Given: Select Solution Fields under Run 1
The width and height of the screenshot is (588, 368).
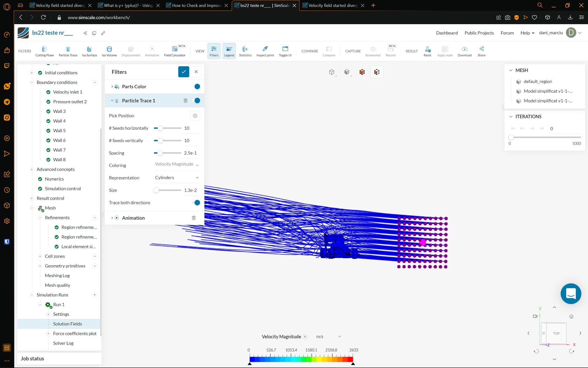Looking at the screenshot, I should [67, 324].
